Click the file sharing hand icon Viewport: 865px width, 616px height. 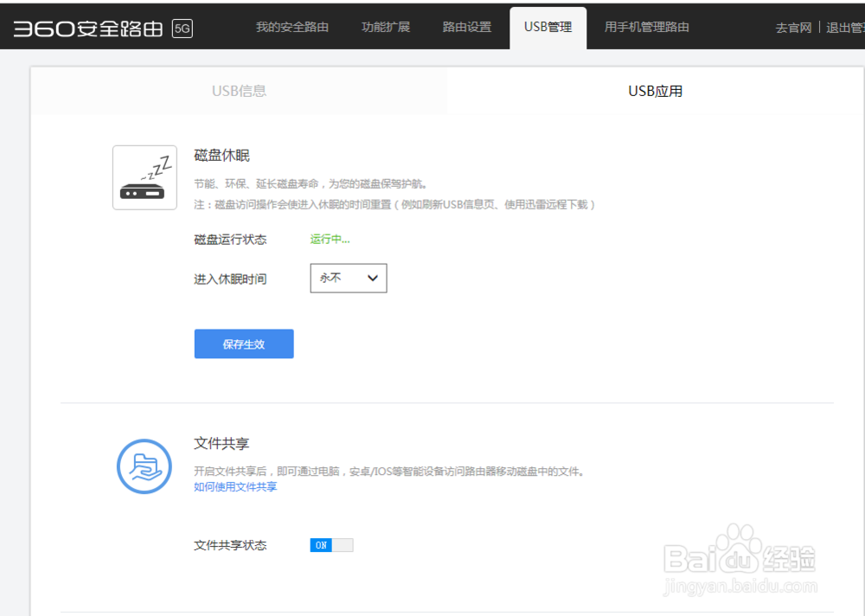coord(144,466)
